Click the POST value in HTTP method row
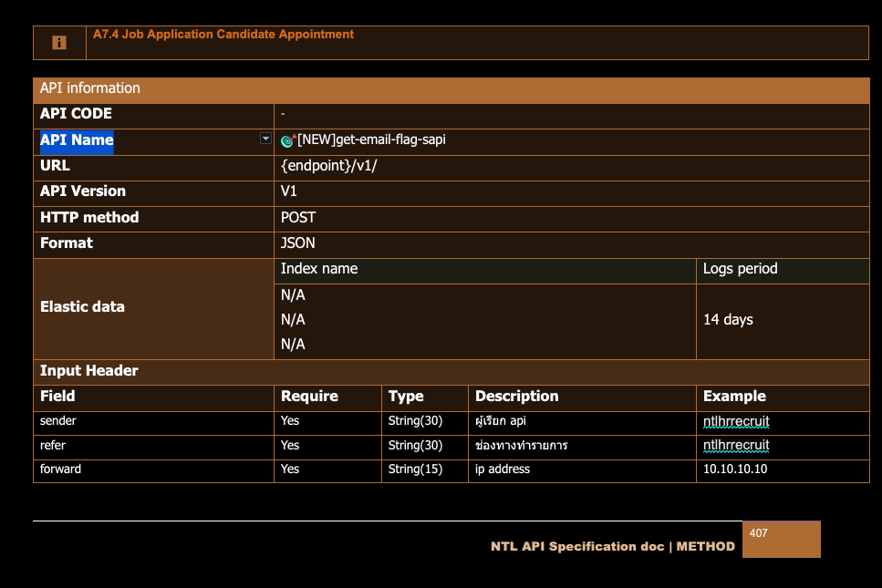The width and height of the screenshot is (882, 588). pyautogui.click(x=298, y=218)
